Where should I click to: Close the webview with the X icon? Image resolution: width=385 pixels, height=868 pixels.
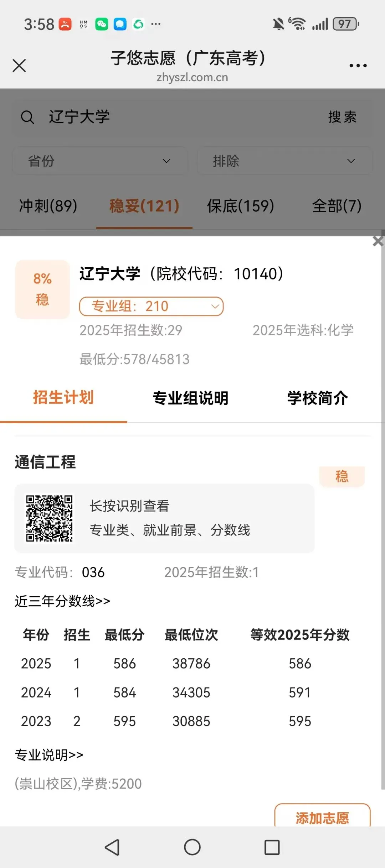[19, 66]
